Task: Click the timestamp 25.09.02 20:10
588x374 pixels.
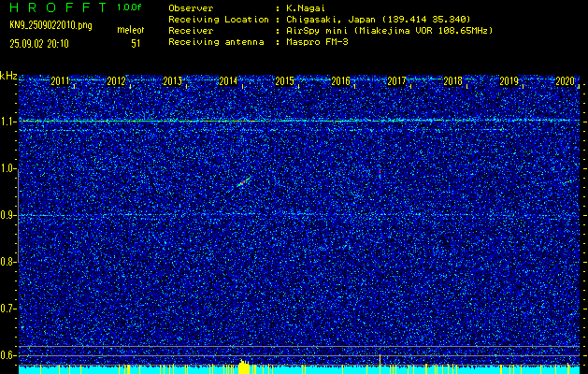Action: tap(39, 44)
